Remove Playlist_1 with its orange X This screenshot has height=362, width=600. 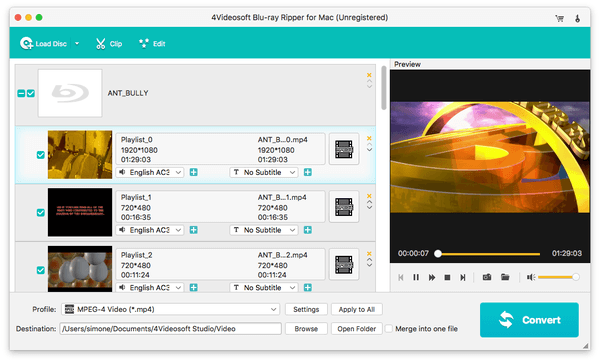pyautogui.click(x=369, y=196)
